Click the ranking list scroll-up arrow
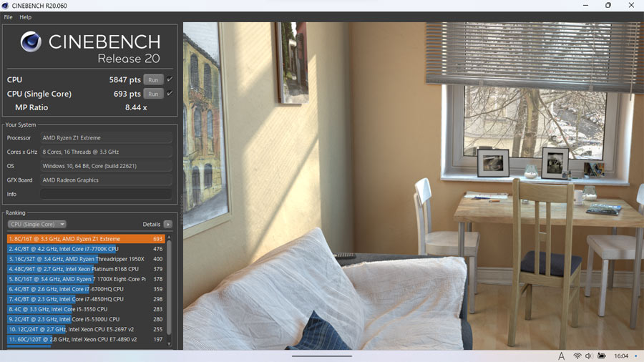644x362 pixels. point(169,238)
